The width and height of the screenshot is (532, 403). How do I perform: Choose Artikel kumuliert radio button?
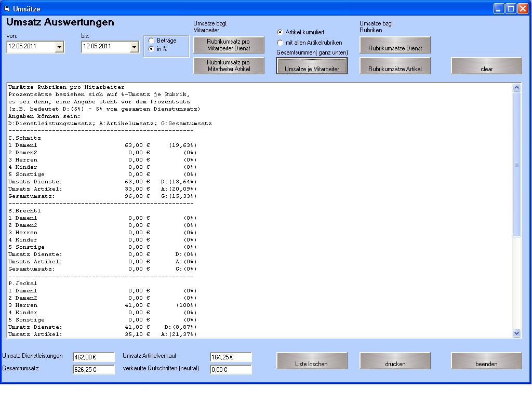pos(281,32)
